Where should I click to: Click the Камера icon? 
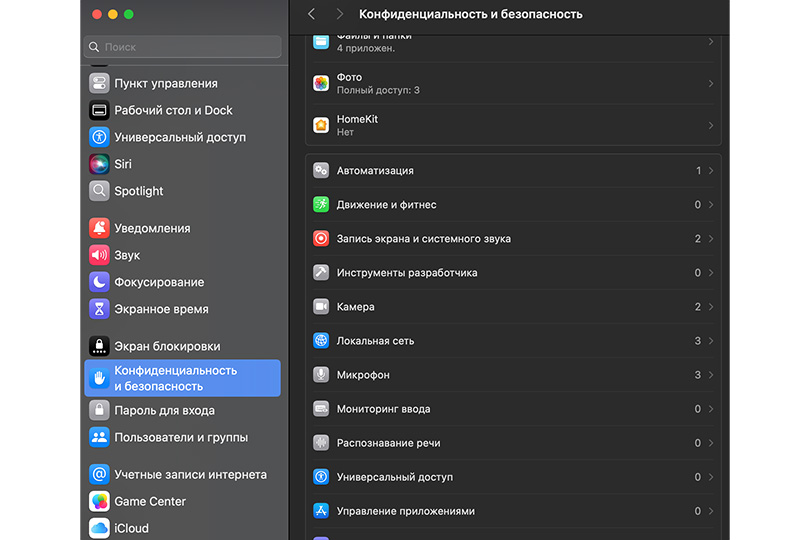coord(321,306)
